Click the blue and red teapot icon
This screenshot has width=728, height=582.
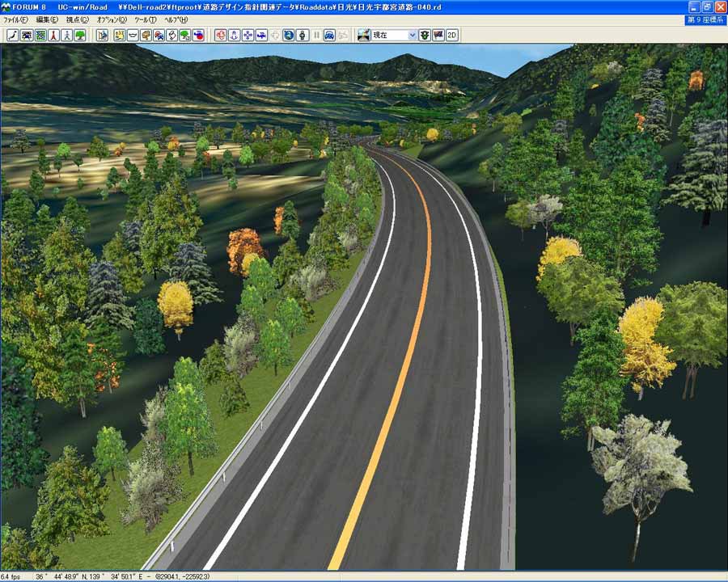(x=199, y=36)
